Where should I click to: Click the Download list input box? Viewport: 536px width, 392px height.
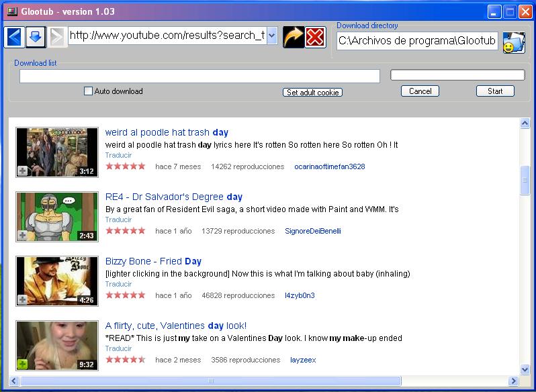[199, 76]
